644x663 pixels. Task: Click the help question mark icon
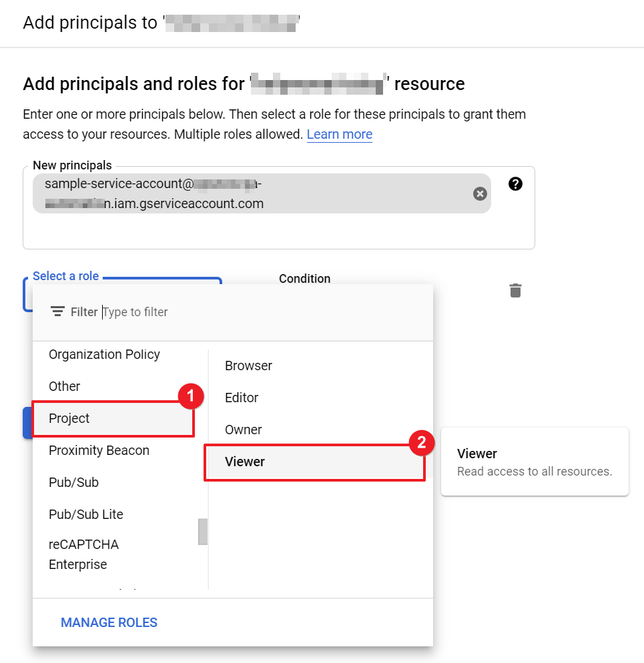515,184
